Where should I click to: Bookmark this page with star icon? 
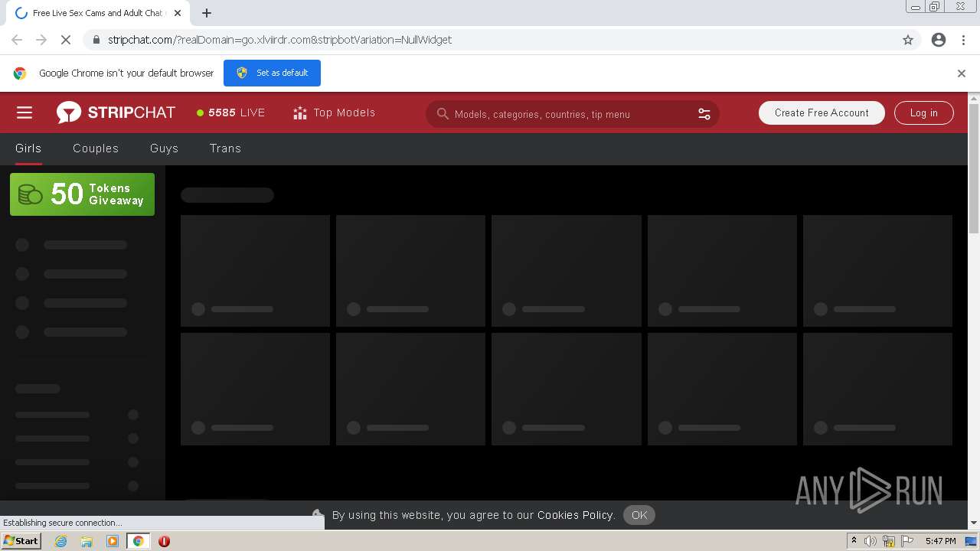[x=908, y=40]
